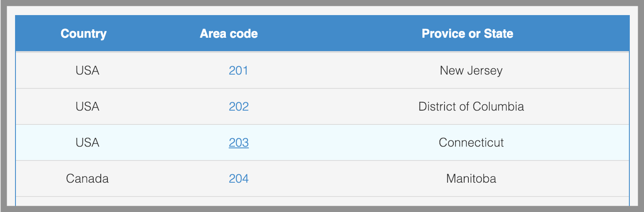Screen dimensions: 644x212
Task: Click the gray page border above the table
Action: (322, 3)
